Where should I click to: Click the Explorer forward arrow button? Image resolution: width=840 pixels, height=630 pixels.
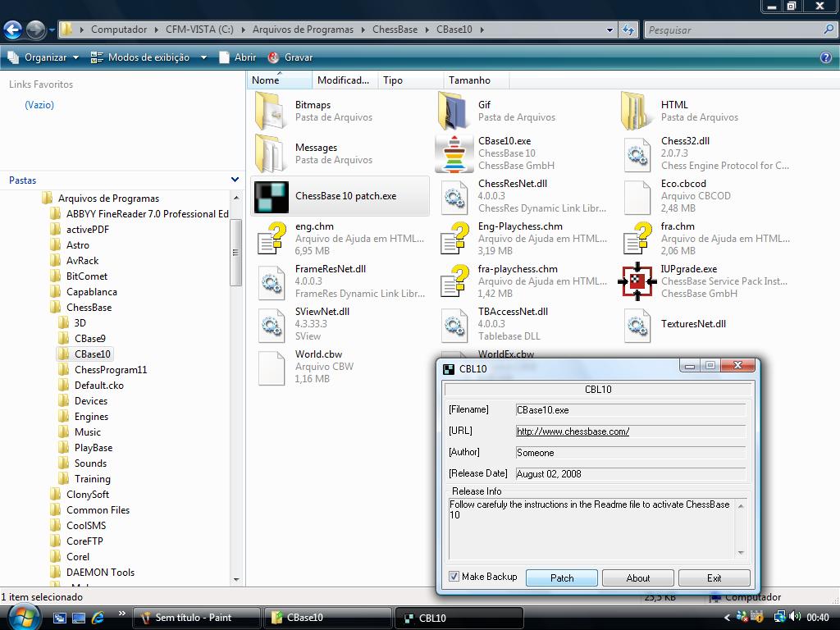point(36,30)
